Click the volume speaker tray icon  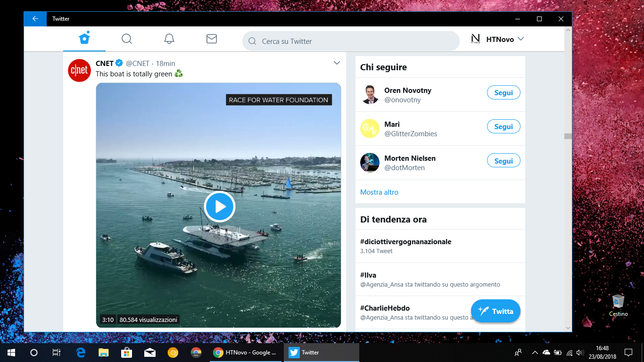[580, 352]
